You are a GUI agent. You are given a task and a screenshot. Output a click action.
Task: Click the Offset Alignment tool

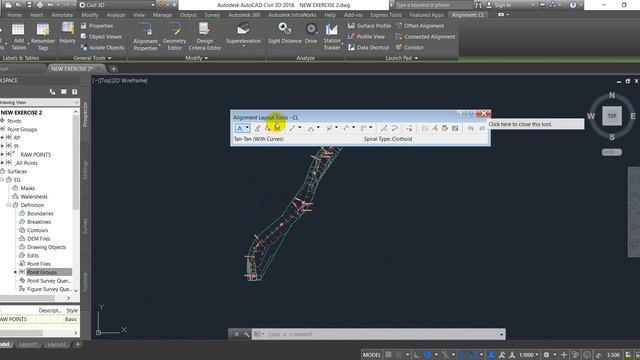(x=420, y=26)
